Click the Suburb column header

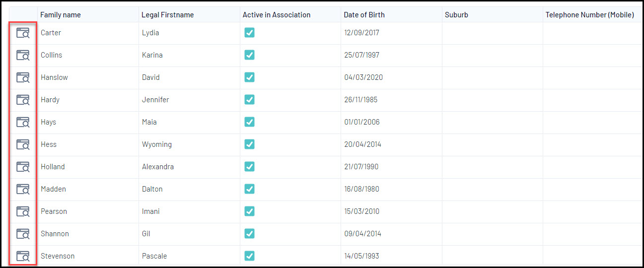pos(456,15)
